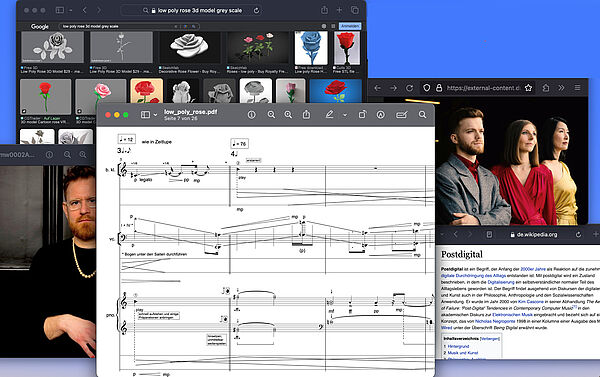The height and width of the screenshot is (377, 600).
Task: Go forward in the Firefox external-content window
Action: tap(393, 88)
